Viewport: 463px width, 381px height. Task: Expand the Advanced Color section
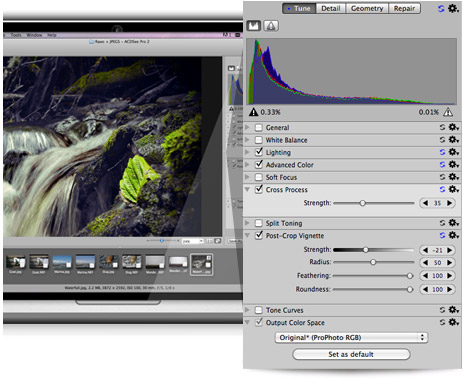pyautogui.click(x=247, y=164)
